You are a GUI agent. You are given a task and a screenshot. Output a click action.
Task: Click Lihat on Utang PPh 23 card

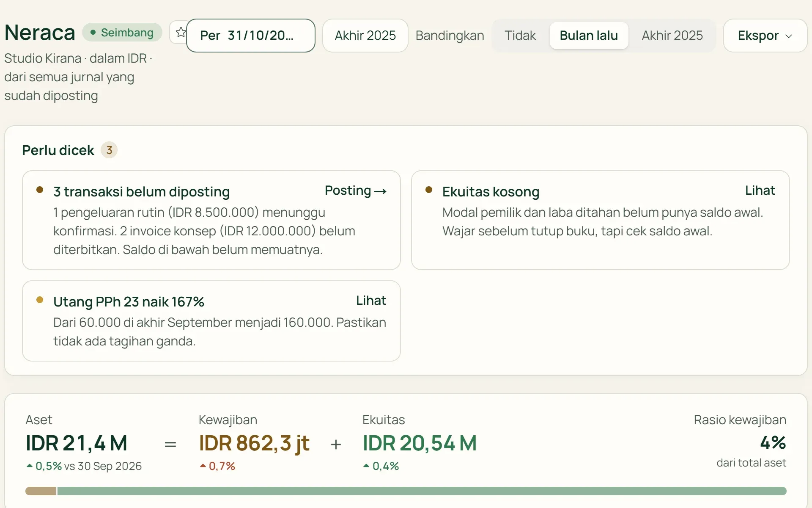[371, 301]
